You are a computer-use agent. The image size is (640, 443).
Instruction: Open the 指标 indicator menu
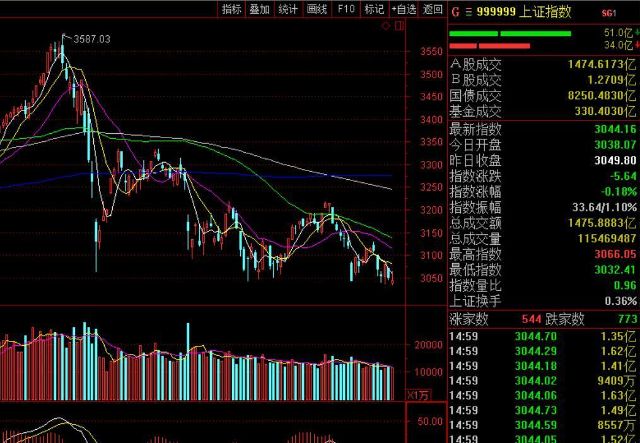pos(231,9)
